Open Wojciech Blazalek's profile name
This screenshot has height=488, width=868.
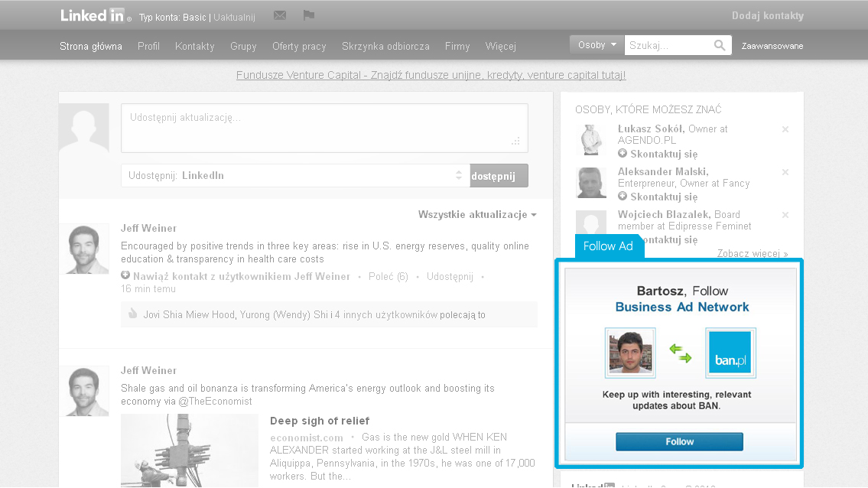[663, 214]
